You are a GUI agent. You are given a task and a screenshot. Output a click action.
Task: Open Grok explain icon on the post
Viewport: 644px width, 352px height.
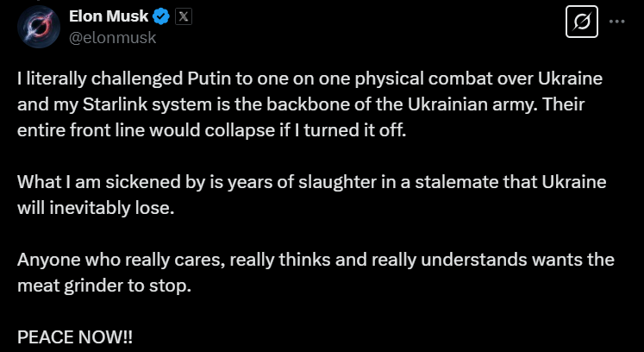coord(580,22)
